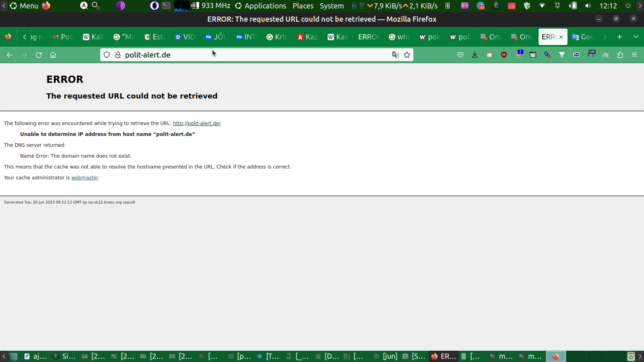Open a new browser tab

[x=620, y=37]
